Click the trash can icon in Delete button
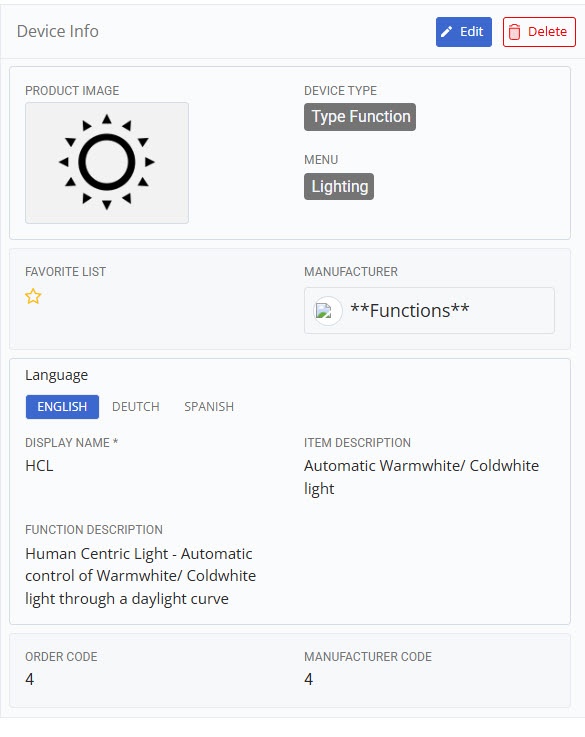The width and height of the screenshot is (585, 737). (515, 32)
